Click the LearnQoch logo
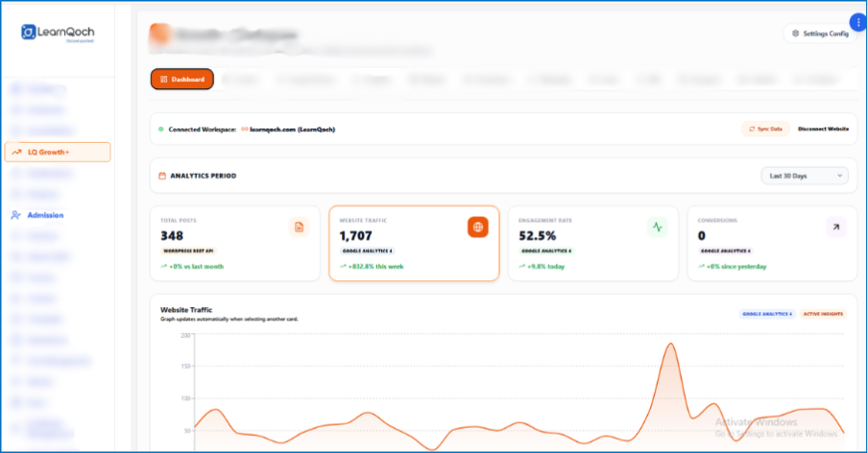868x453 pixels. [58, 33]
